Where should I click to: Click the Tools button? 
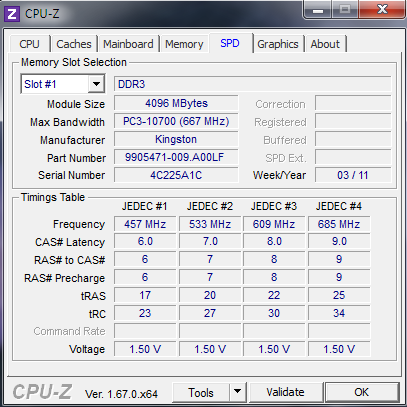201,392
